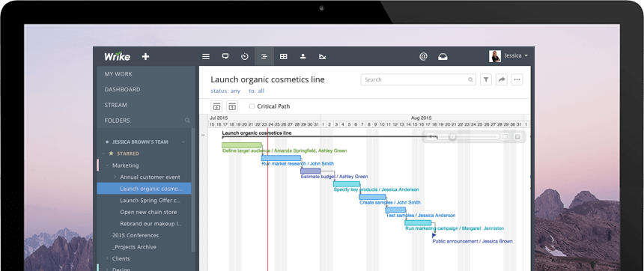Collapse the Marketing folder chevron
This screenshot has width=644, height=271.
107,165
